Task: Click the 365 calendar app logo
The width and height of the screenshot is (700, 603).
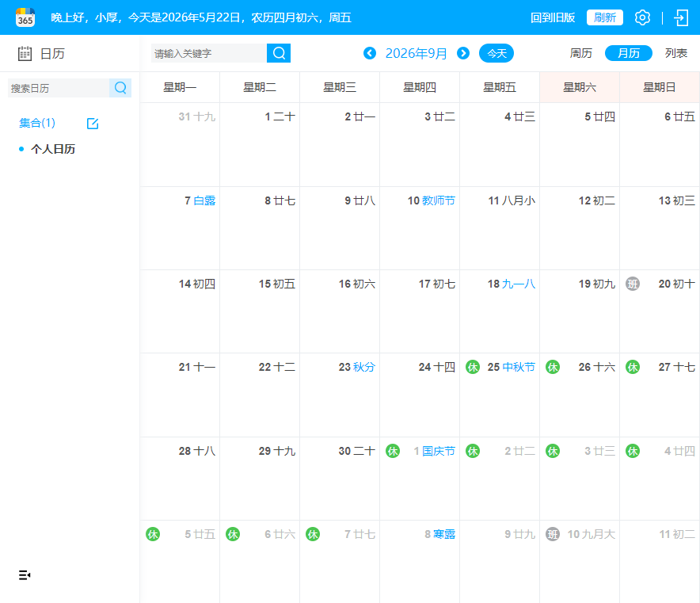Action: click(x=25, y=17)
